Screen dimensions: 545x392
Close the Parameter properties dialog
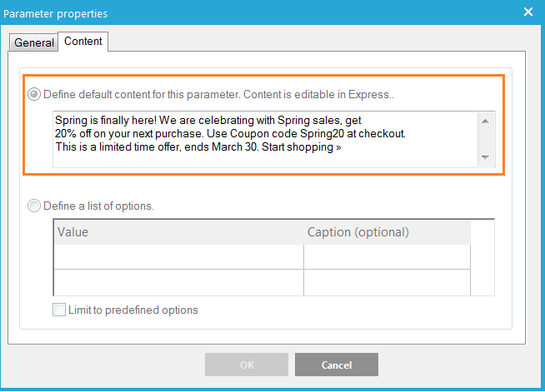527,12
